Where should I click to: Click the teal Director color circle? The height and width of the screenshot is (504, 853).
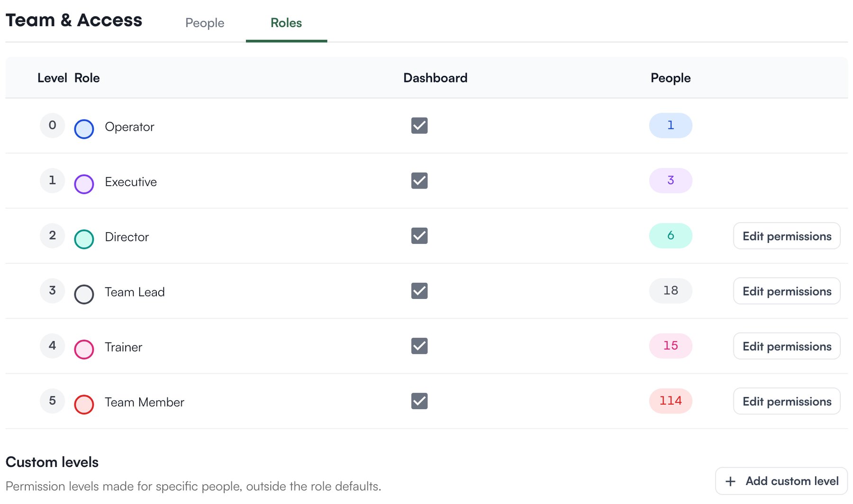pyautogui.click(x=84, y=239)
